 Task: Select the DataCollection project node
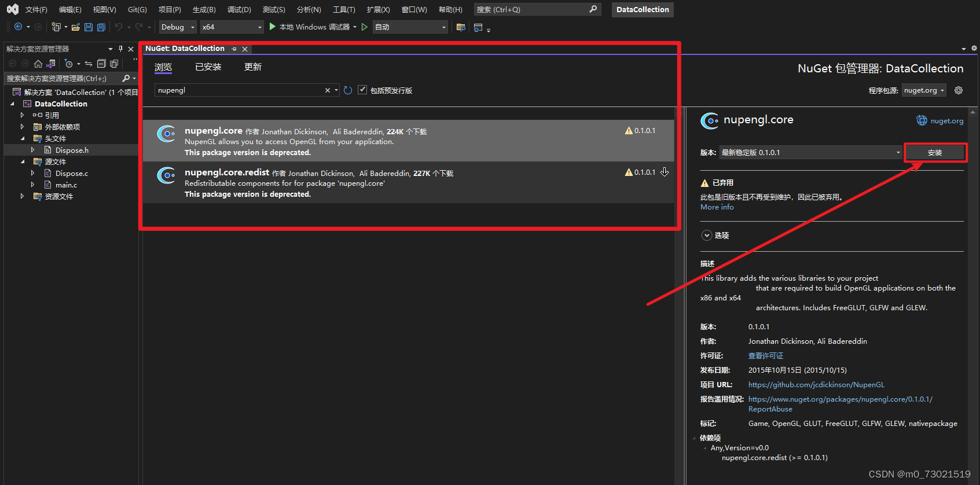tap(61, 104)
